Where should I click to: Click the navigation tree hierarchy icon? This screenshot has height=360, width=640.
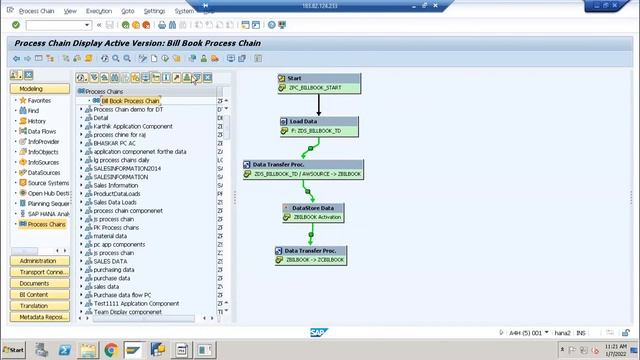pos(50,59)
